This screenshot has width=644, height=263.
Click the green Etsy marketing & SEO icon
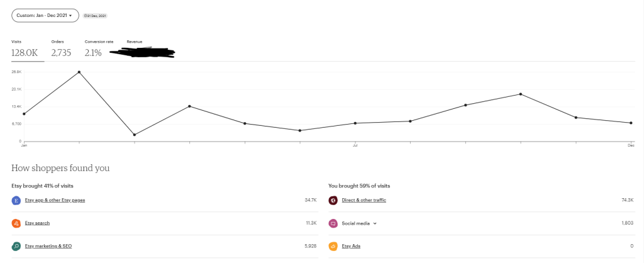16,246
